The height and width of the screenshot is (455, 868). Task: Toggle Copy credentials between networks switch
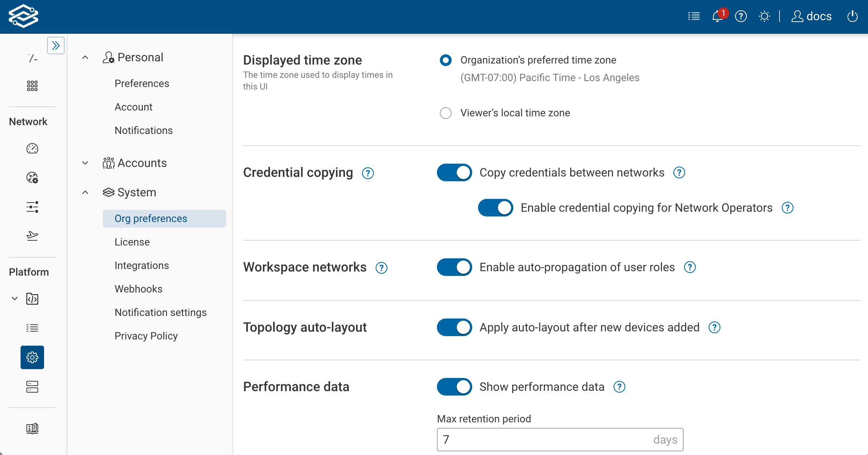pos(455,172)
